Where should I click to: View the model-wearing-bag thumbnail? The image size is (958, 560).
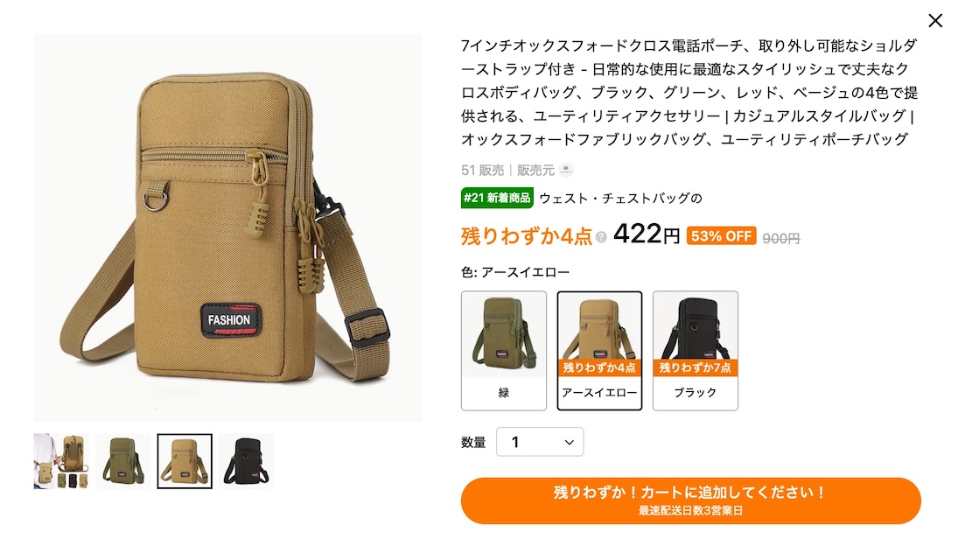[61, 461]
